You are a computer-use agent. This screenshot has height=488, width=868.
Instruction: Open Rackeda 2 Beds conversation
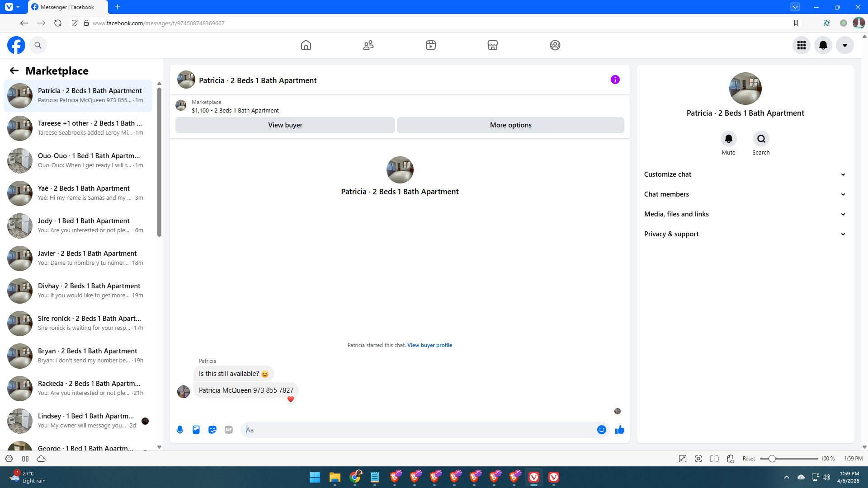78,389
